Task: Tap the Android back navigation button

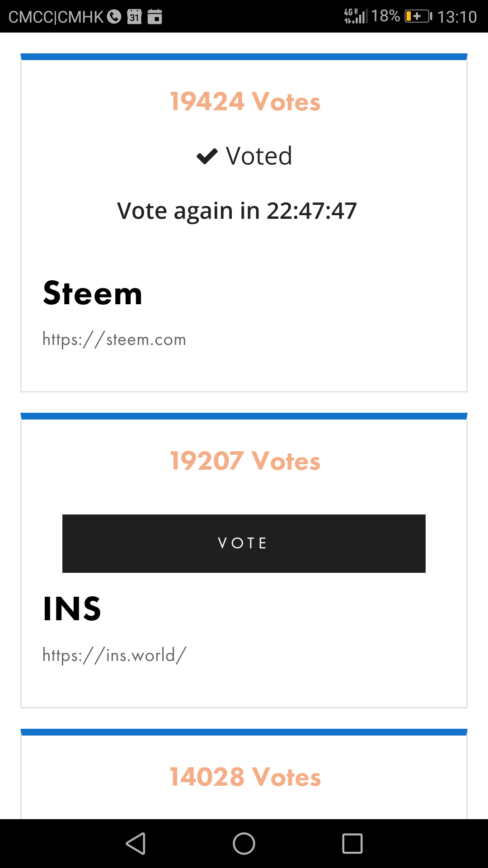Action: coord(136,844)
